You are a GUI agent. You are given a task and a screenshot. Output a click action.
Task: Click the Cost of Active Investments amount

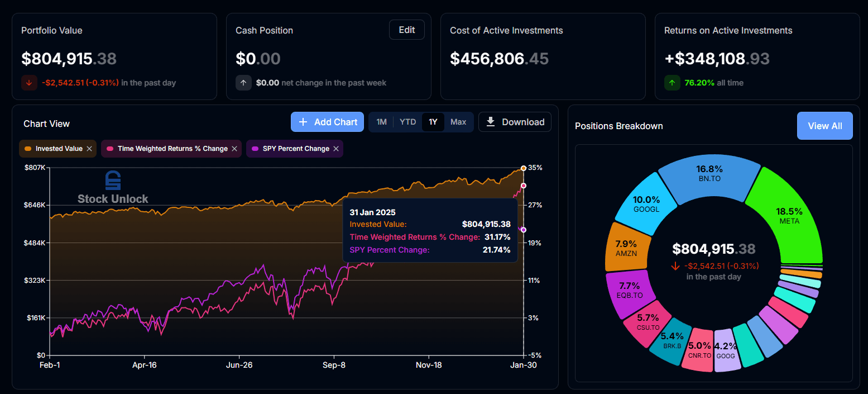(500, 59)
